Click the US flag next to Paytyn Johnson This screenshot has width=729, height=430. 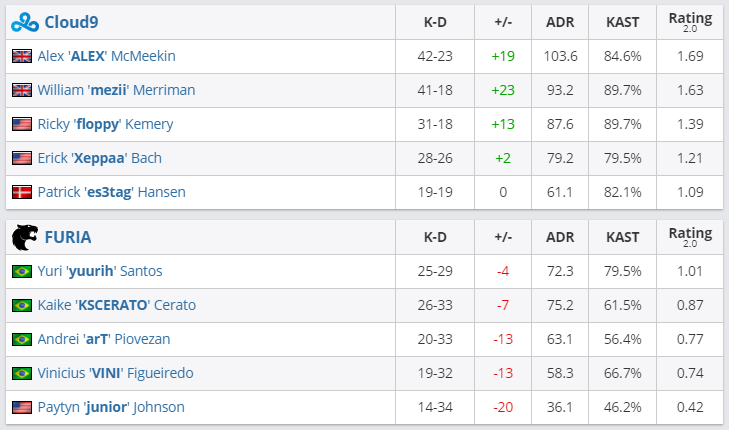22,407
